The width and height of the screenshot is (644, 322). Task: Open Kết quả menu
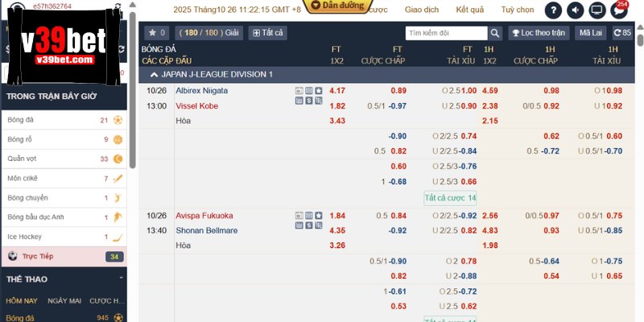point(470,10)
